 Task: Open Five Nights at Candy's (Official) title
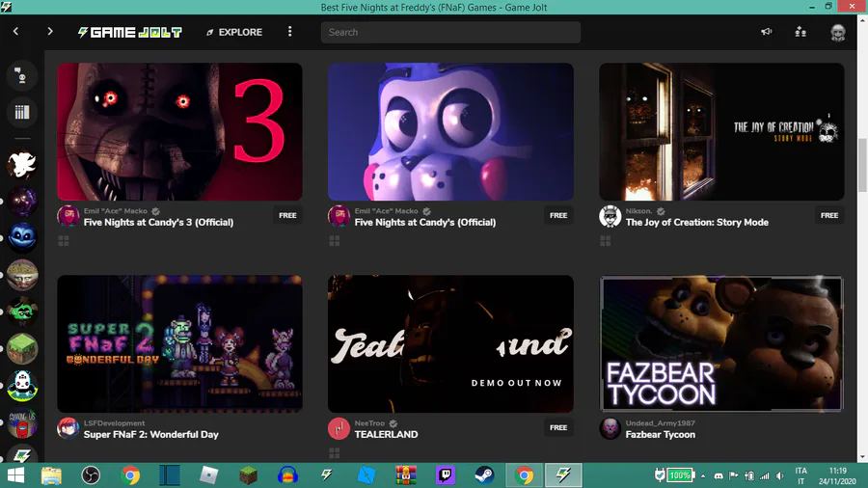tap(425, 223)
